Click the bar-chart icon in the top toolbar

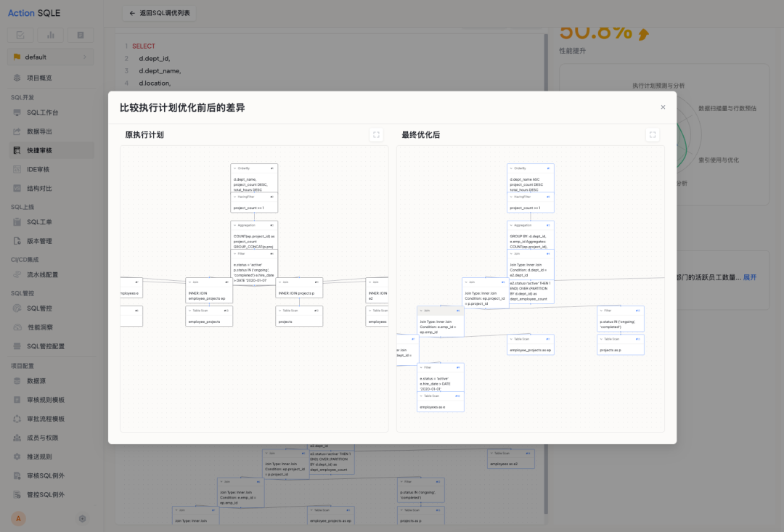click(x=50, y=34)
